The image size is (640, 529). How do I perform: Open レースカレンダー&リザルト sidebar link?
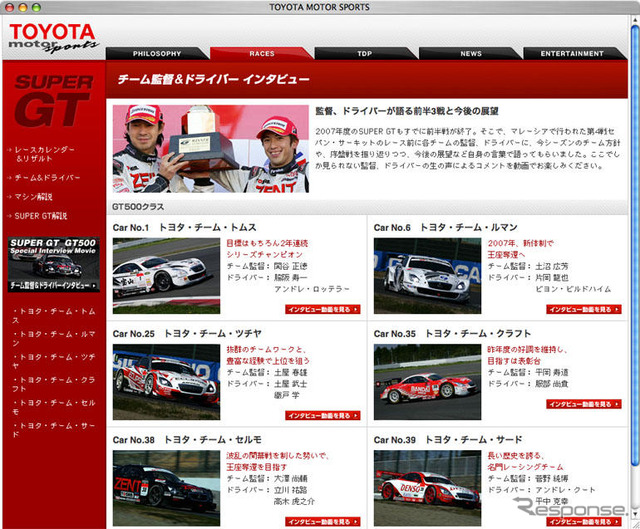click(x=44, y=154)
